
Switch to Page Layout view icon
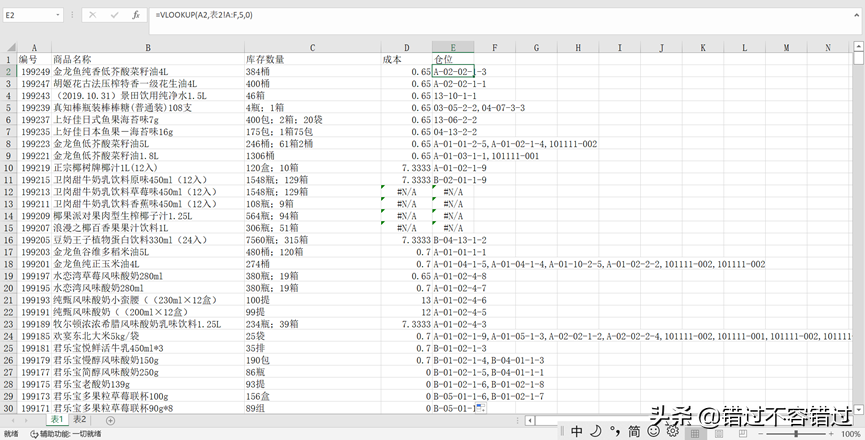point(719,434)
